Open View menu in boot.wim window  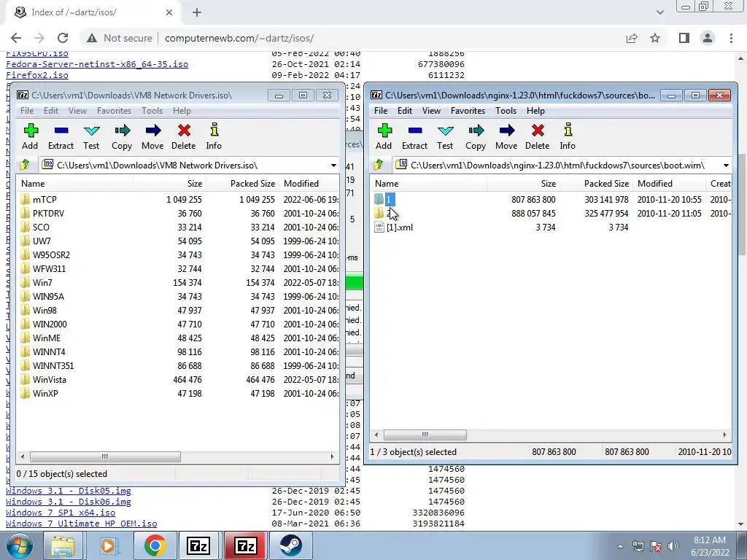click(x=431, y=111)
